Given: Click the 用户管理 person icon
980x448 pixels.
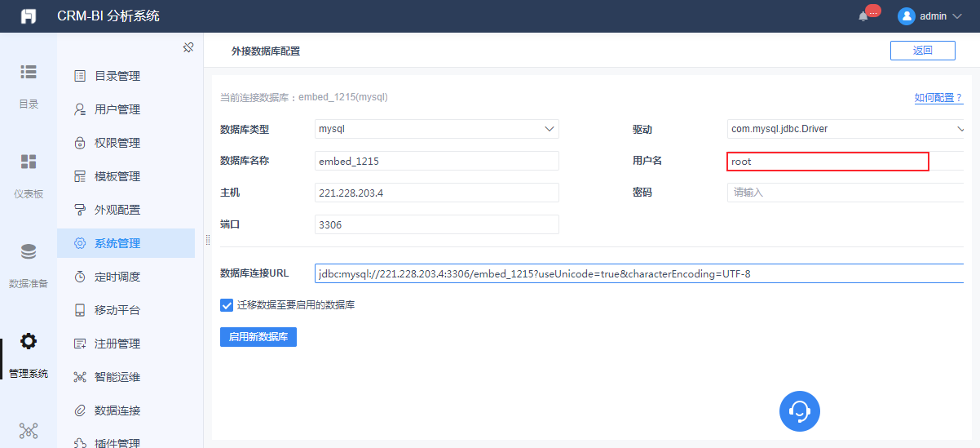Looking at the screenshot, I should point(80,109).
